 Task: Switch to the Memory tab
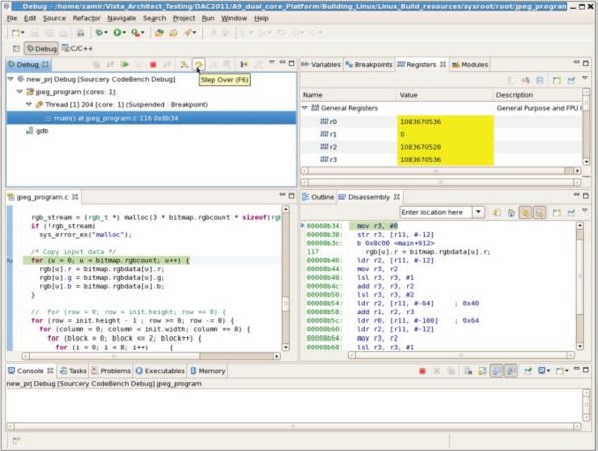coord(208,371)
